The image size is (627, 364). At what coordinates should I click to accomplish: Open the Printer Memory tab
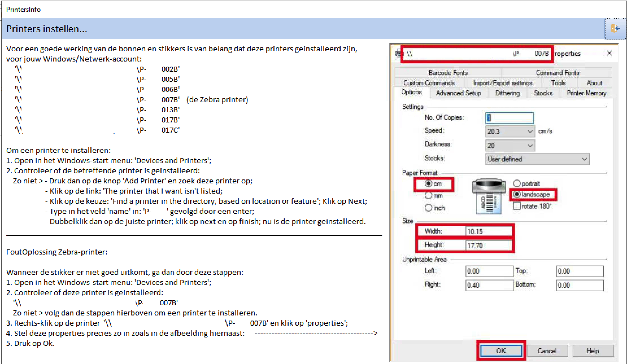click(x=586, y=93)
